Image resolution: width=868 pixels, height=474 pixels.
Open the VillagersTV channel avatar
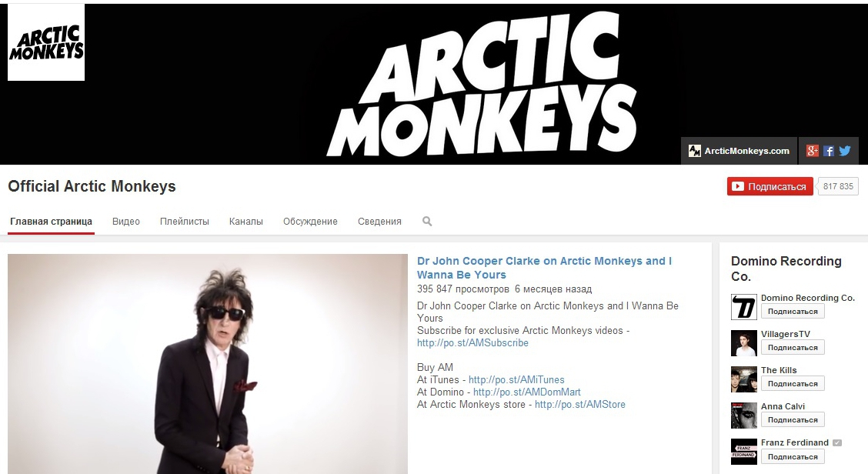743,342
